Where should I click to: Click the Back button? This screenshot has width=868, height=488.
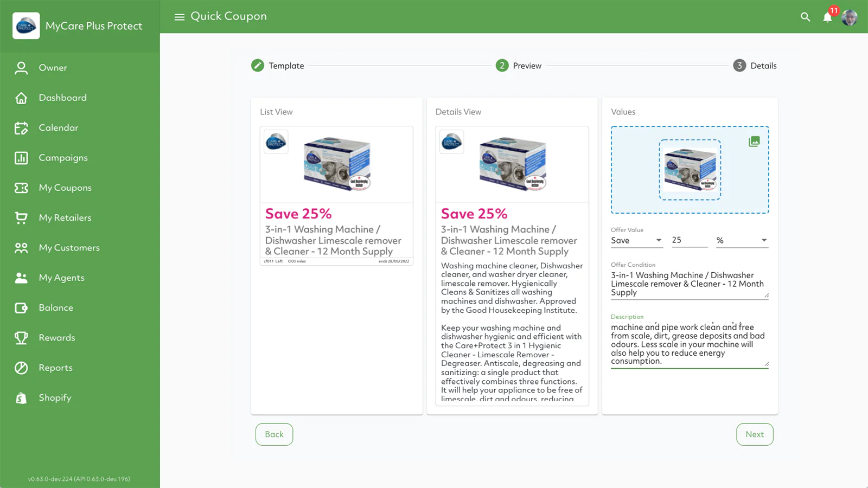click(275, 434)
